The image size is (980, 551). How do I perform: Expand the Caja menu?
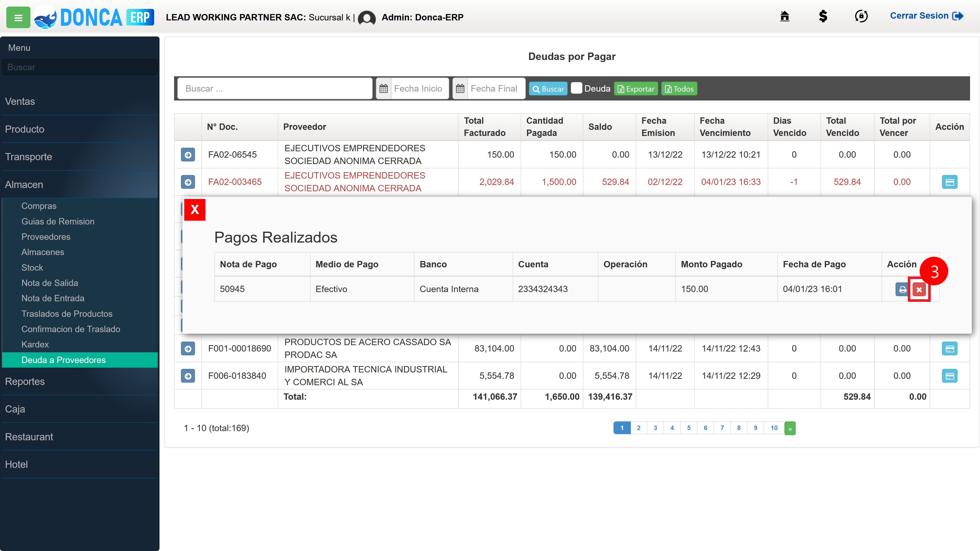(80, 409)
